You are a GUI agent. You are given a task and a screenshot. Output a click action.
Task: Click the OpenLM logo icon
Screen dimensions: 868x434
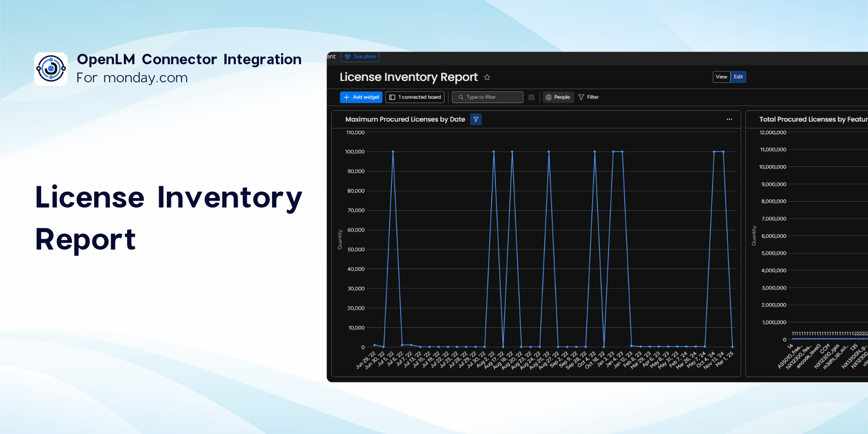point(51,69)
